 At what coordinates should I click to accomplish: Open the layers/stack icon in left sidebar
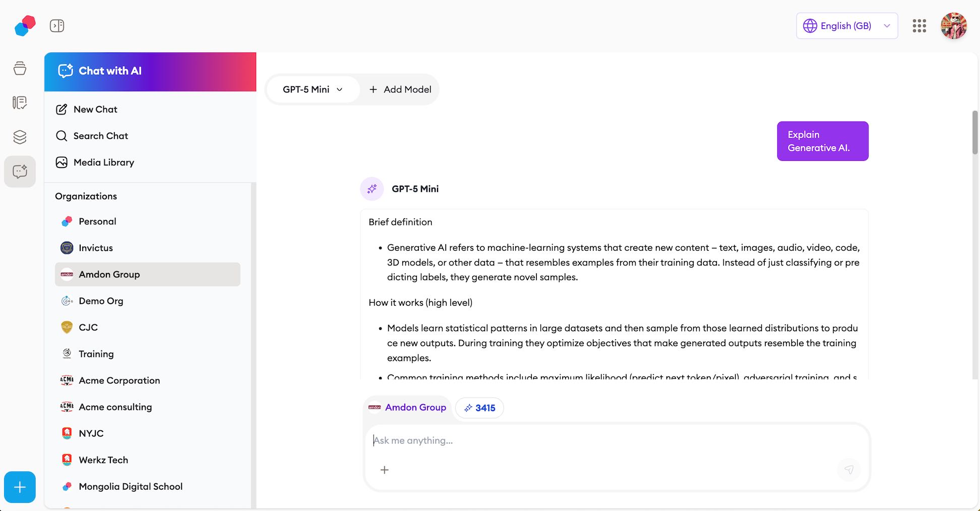(20, 137)
